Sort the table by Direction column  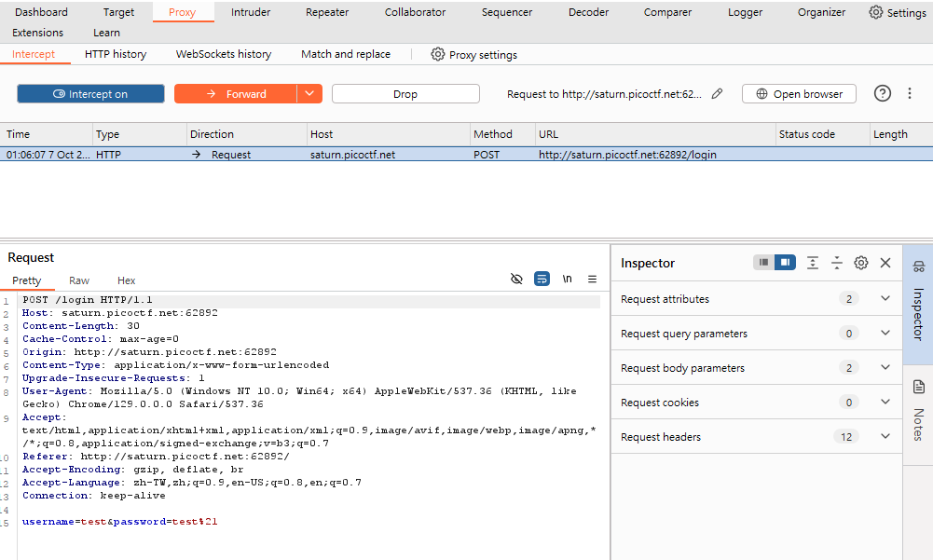tap(247, 134)
